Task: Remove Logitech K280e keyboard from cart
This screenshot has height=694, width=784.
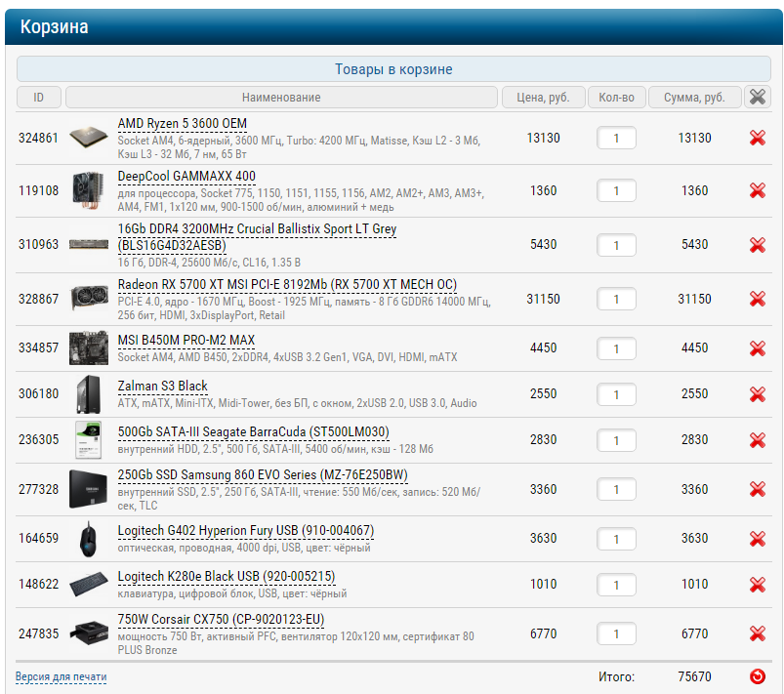Action: [x=758, y=585]
